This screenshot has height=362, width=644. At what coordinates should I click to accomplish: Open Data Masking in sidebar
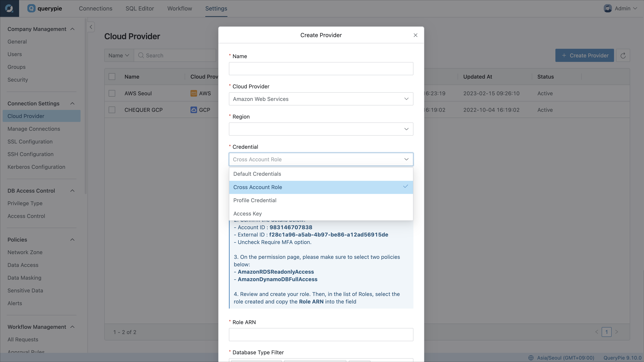click(x=24, y=278)
